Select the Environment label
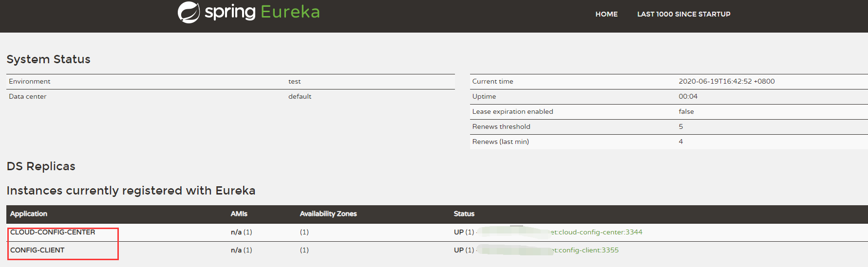 pyautogui.click(x=30, y=81)
